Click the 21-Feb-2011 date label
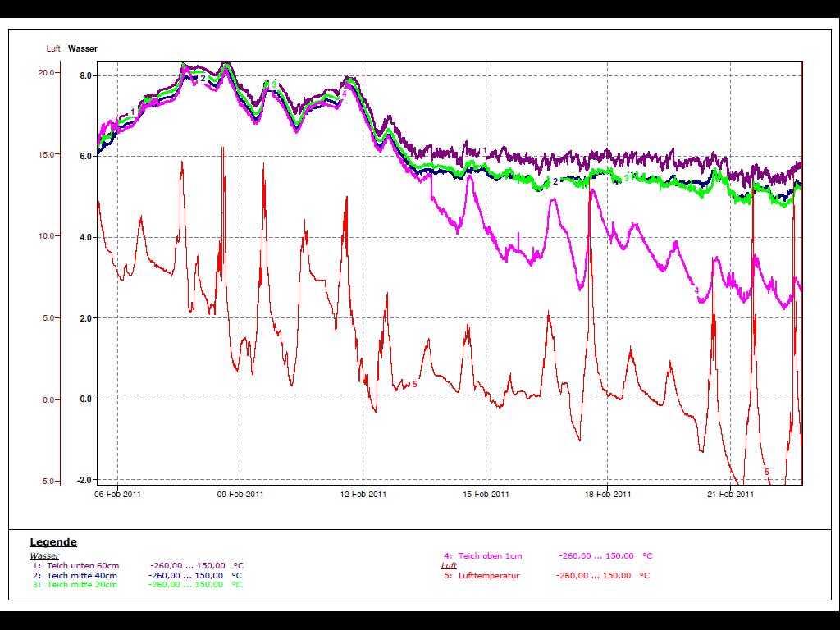Viewport: 840px width, 630px height. [x=731, y=494]
